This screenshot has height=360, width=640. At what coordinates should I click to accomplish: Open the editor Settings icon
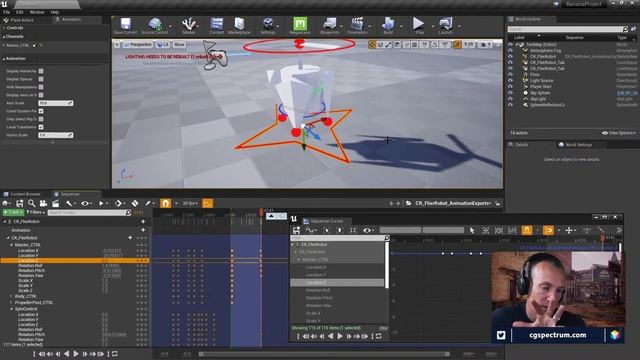[x=268, y=26]
